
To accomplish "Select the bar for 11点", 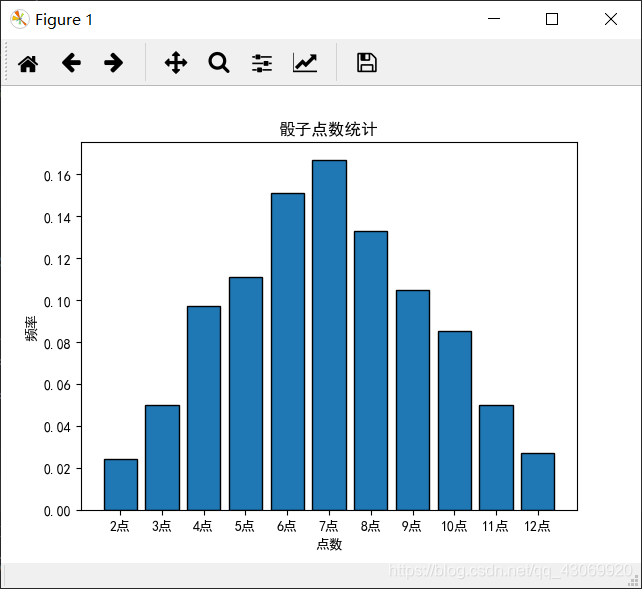I will point(496,458).
